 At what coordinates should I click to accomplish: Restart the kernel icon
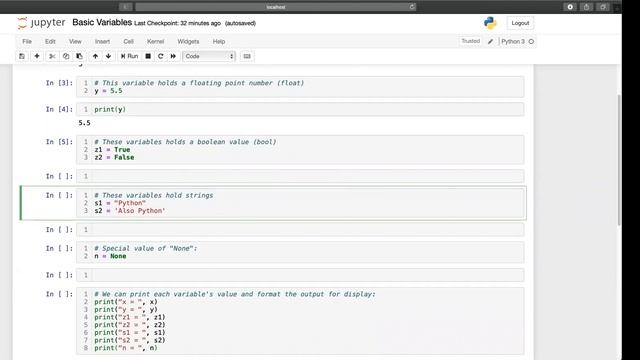coord(161,56)
